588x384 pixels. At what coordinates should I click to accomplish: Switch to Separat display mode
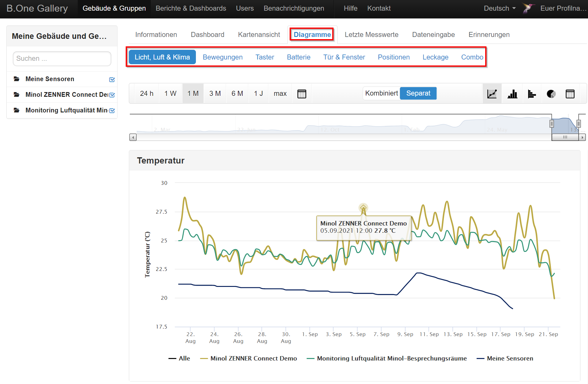pyautogui.click(x=418, y=93)
